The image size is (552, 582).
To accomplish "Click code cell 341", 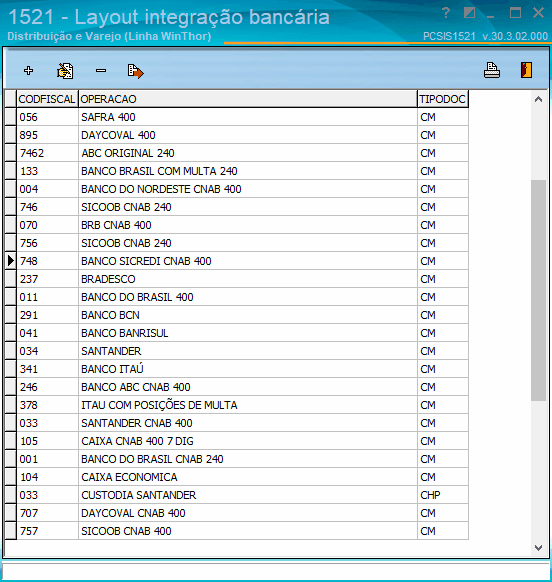I will pyautogui.click(x=47, y=369).
